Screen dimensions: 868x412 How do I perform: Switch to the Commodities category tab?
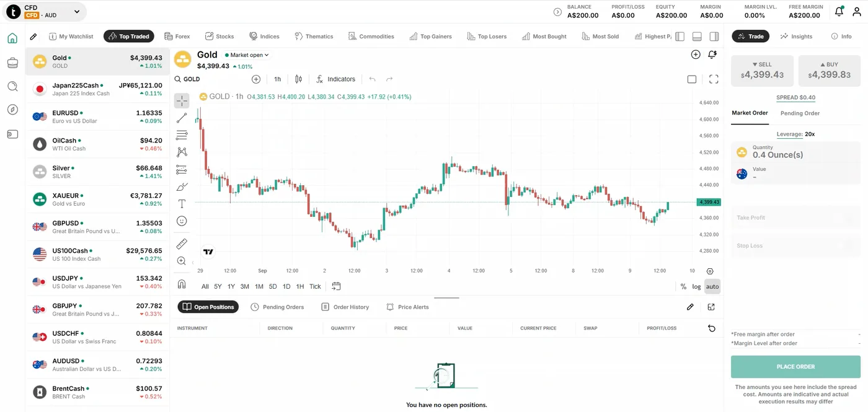pos(371,37)
